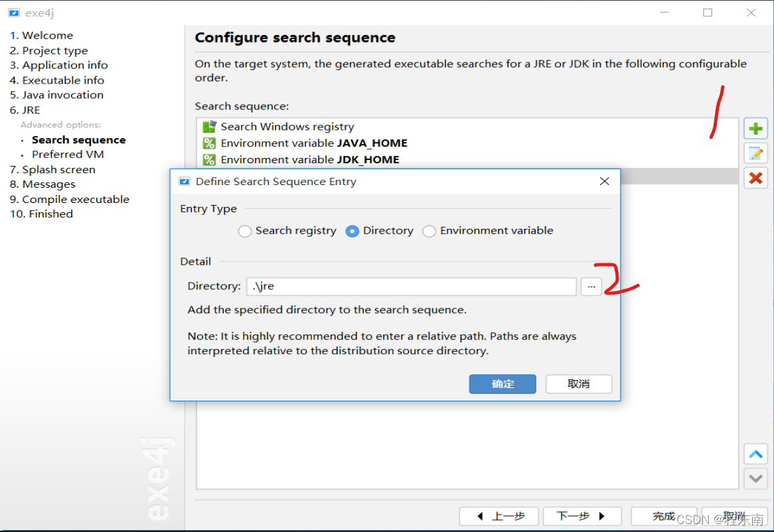
Task: Select Environment variable JDK_HOME entry
Action: (x=467, y=160)
